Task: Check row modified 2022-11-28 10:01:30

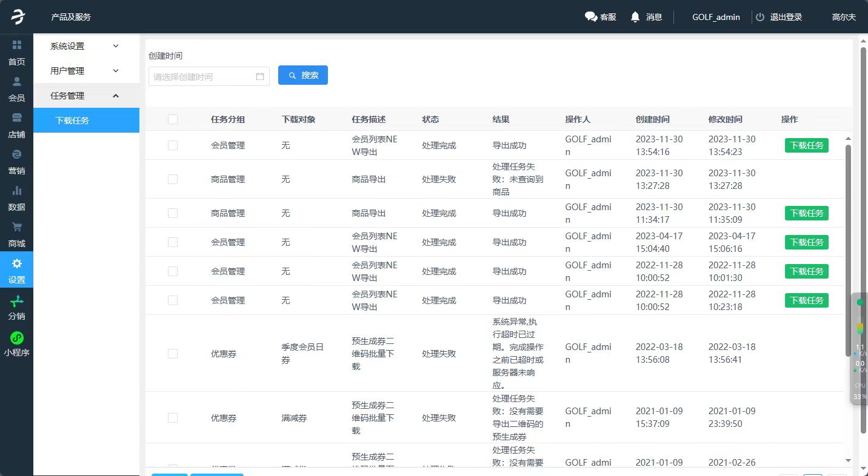Action: click(x=173, y=271)
